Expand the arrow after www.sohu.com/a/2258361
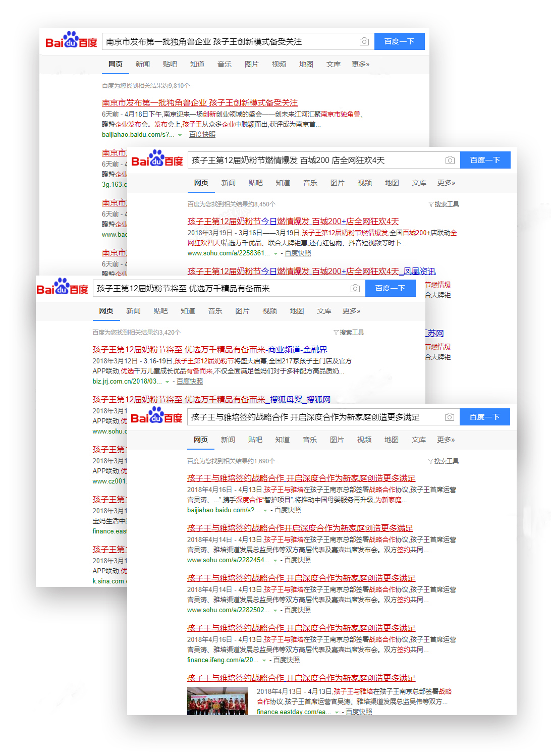The width and height of the screenshot is (551, 756). (275, 254)
